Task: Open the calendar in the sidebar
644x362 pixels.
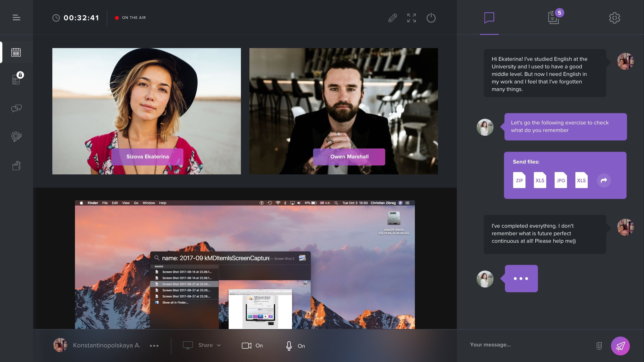Action: (x=16, y=52)
